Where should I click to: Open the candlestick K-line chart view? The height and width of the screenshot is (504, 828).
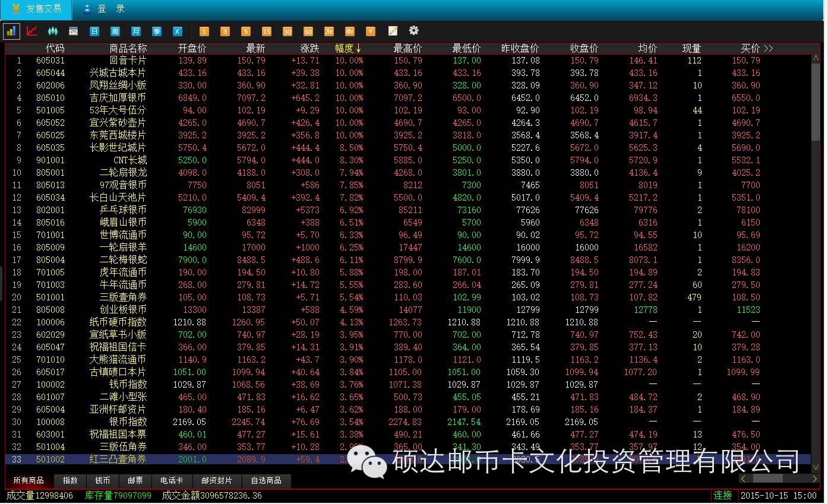53,31
